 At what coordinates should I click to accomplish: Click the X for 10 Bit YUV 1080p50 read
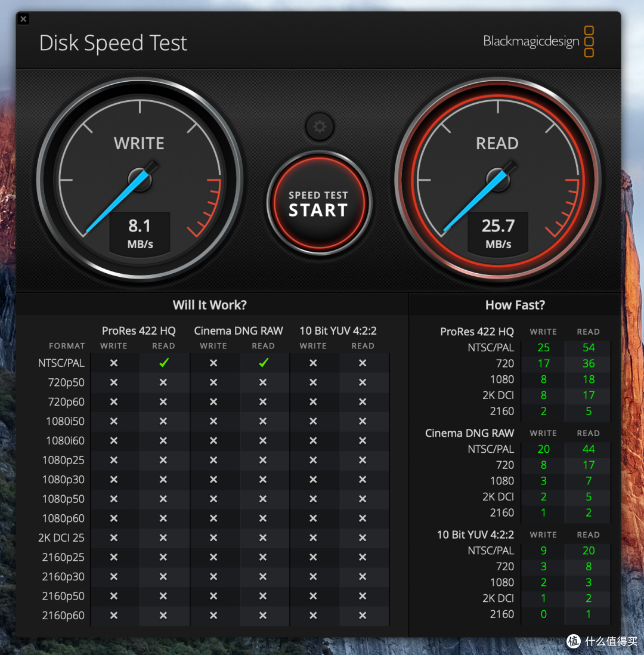click(363, 499)
